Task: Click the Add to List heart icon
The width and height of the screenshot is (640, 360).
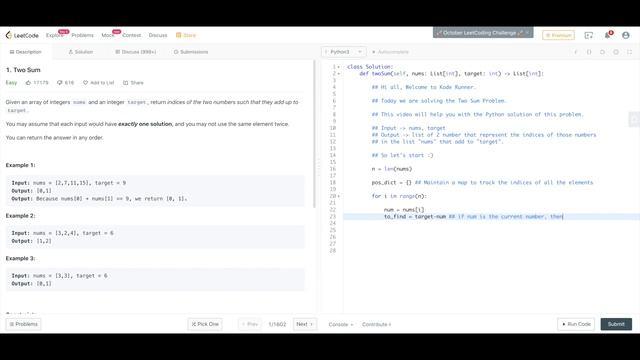Action: point(85,83)
